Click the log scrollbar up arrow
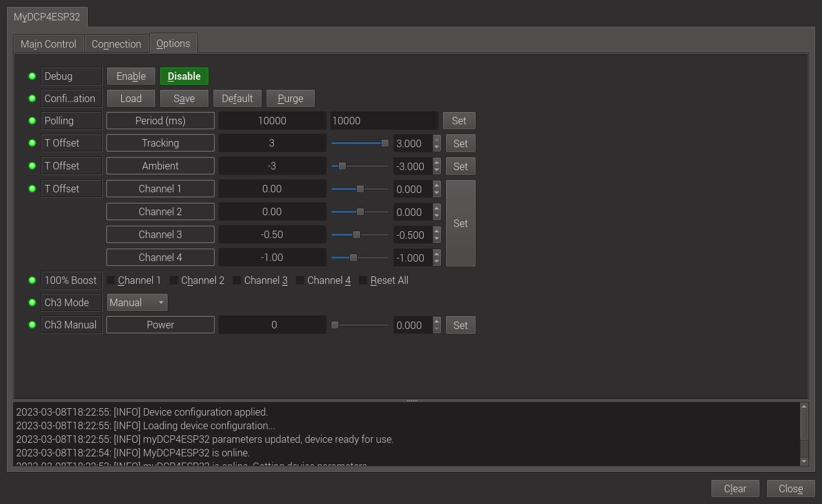 pos(804,407)
